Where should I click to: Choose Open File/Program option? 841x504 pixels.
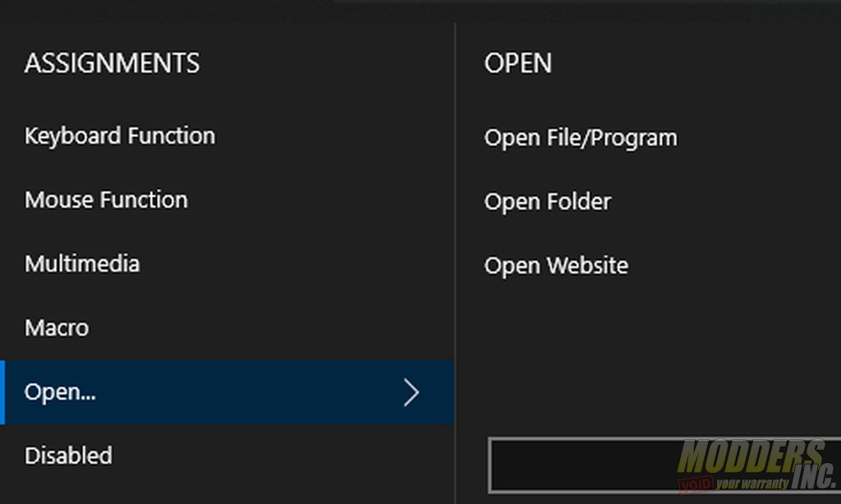(581, 139)
